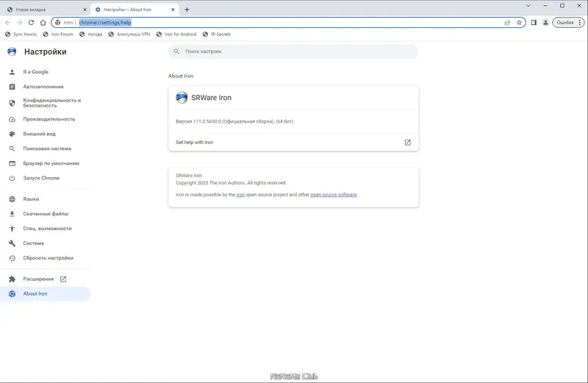Click the address bar URL
The image size is (588, 383).
(105, 23)
